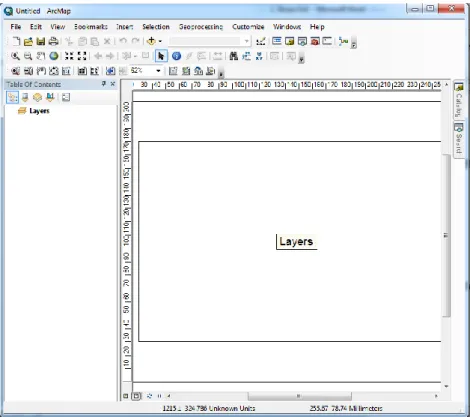The image size is (470, 417).
Task: Activate the Identify tool
Action: [176, 56]
